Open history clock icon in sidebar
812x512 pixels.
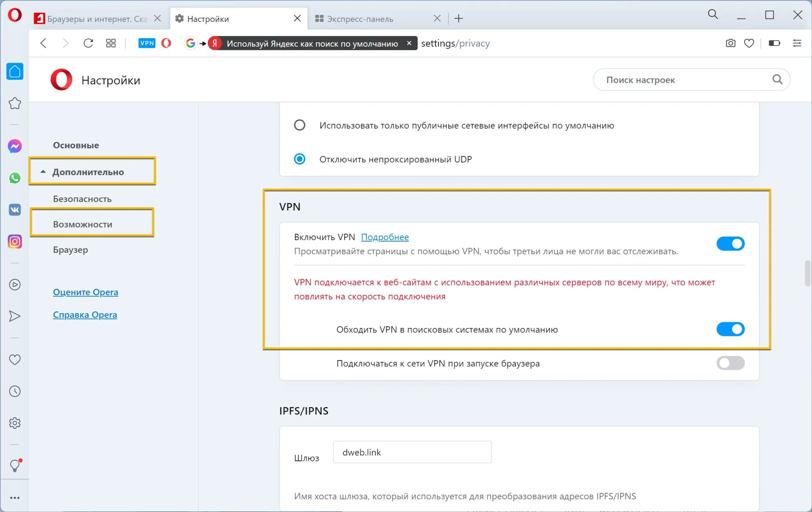[15, 392]
